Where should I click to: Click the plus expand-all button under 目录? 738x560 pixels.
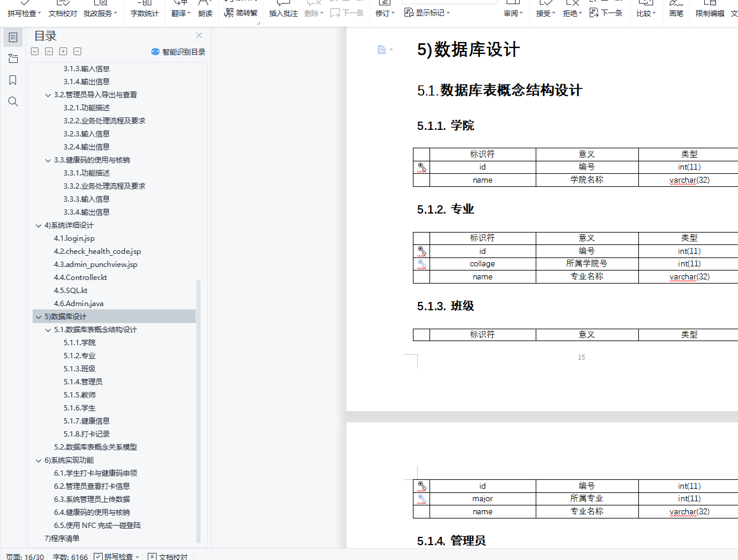[63, 52]
